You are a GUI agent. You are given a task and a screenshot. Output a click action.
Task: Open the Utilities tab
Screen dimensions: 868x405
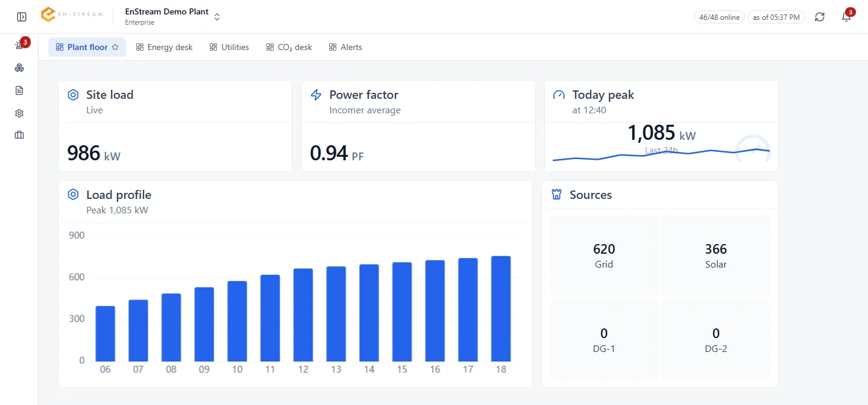click(229, 47)
